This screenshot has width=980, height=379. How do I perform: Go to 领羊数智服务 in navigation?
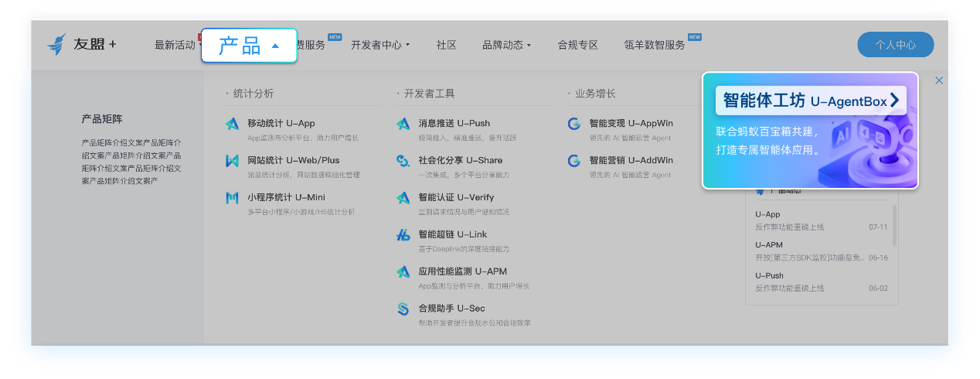click(655, 45)
